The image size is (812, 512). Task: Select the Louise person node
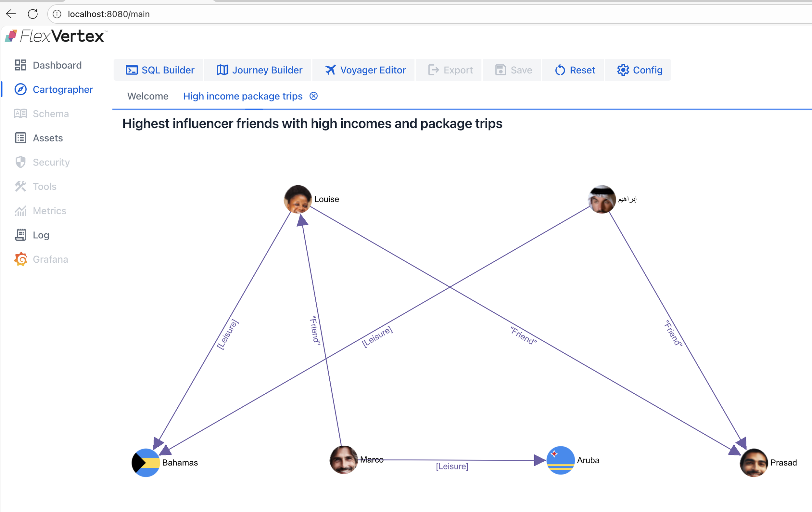(298, 199)
